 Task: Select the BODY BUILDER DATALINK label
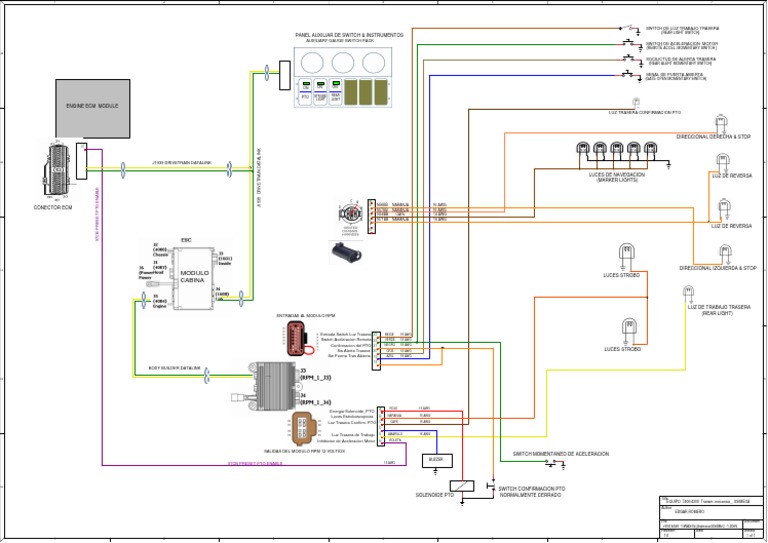point(174,368)
